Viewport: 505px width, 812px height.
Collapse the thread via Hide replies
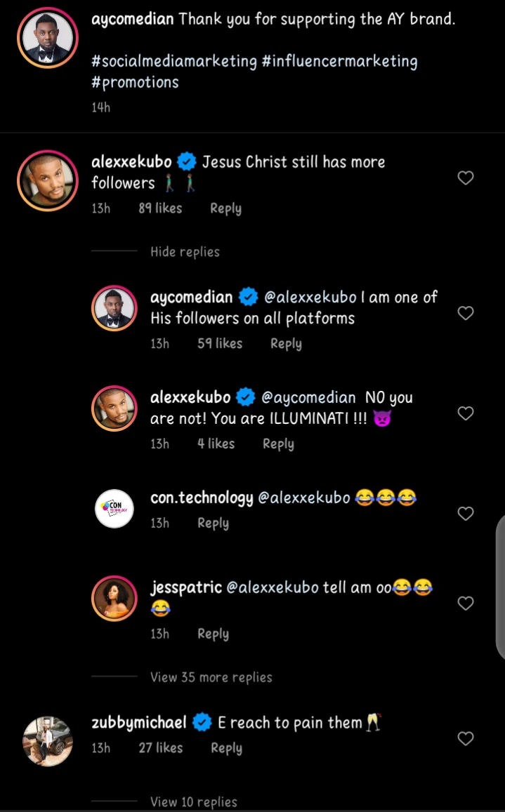pos(185,251)
